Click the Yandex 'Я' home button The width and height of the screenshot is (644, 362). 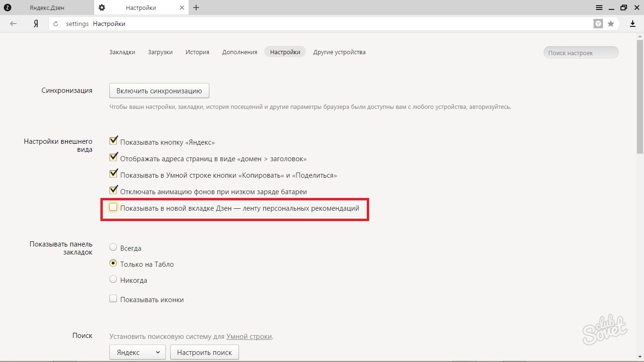[36, 24]
